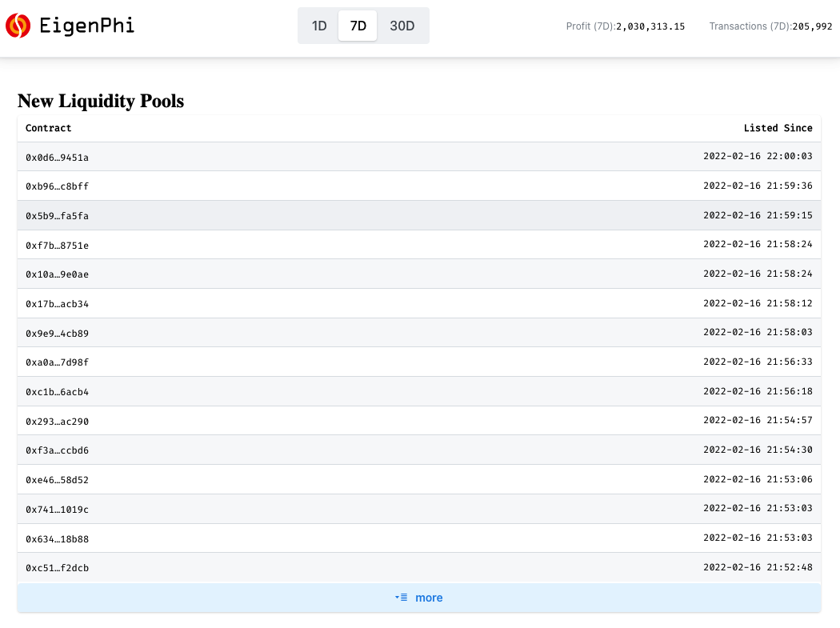Click listed date of contract 0x634…18b88
Viewport: 840px width, 628px height.
[758, 537]
